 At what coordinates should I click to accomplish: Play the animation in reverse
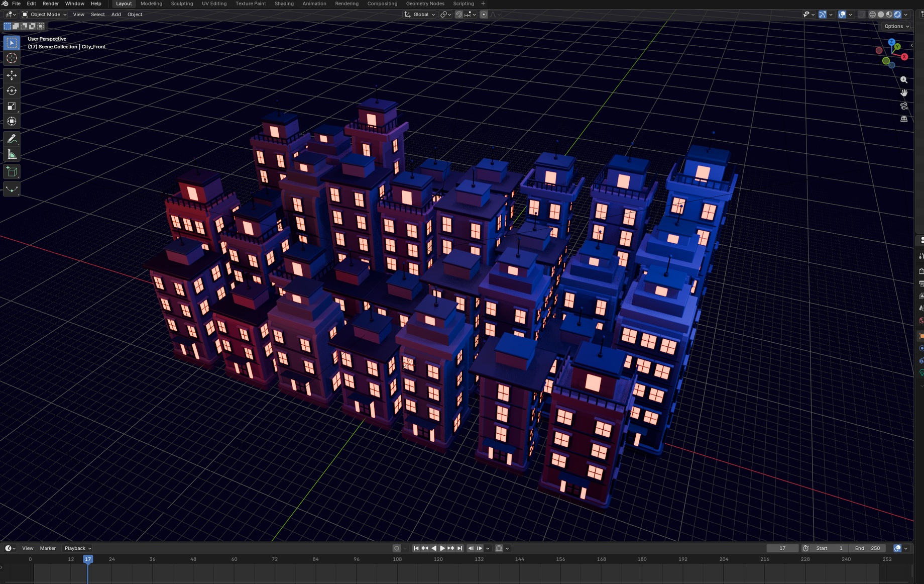coord(434,548)
